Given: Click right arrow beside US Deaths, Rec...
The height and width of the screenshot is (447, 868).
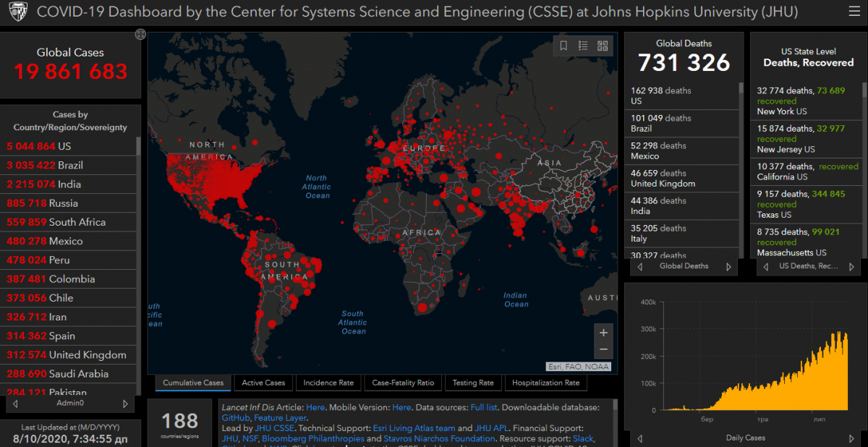Looking at the screenshot, I should click(853, 266).
